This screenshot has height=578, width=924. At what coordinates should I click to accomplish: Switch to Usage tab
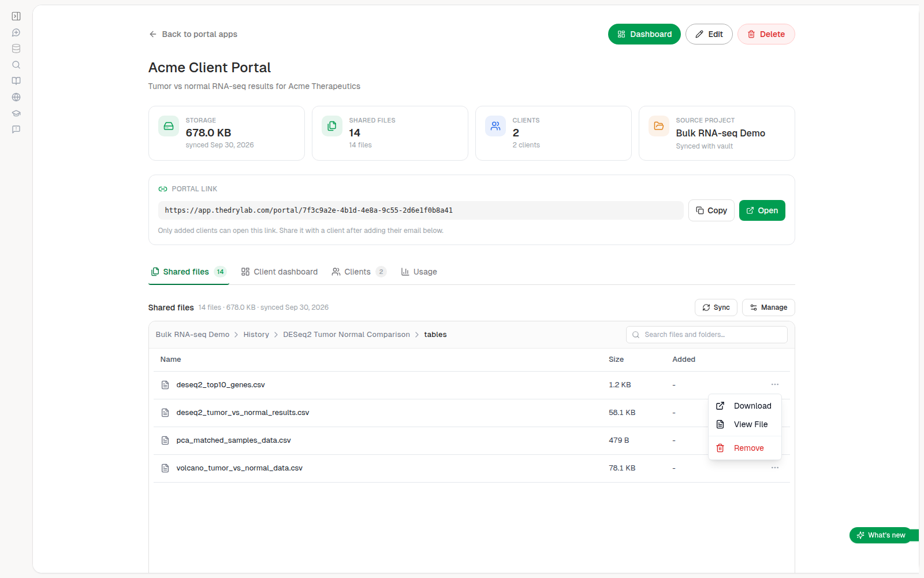pyautogui.click(x=419, y=272)
